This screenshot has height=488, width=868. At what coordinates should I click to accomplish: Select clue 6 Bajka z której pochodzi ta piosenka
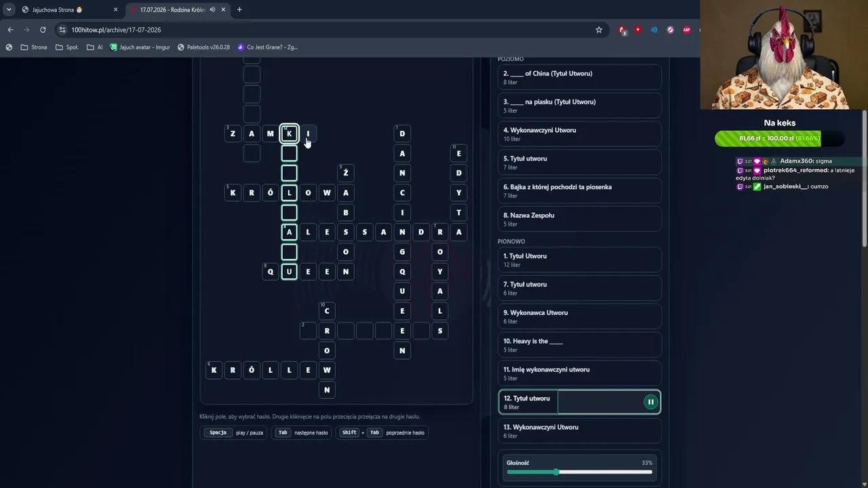[579, 190]
